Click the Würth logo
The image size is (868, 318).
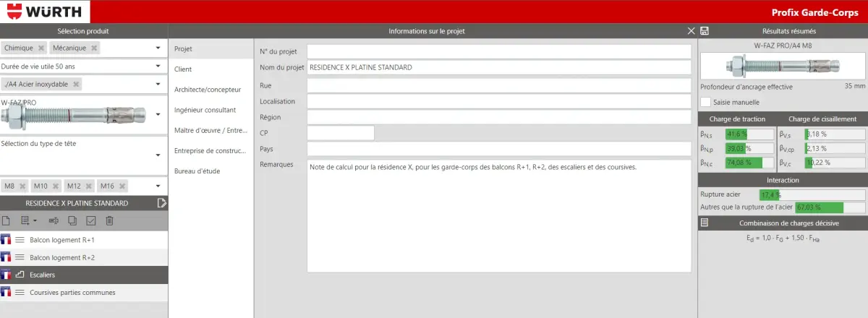(45, 12)
